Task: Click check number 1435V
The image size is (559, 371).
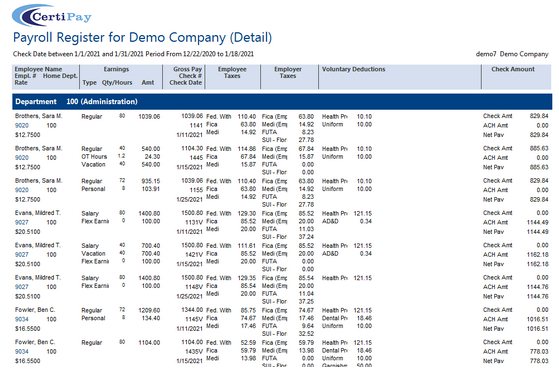Action: (194, 351)
